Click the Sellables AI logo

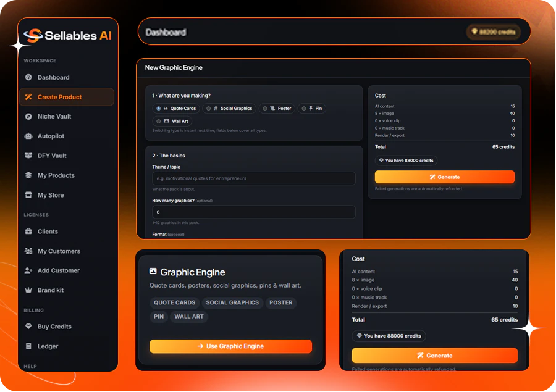click(67, 35)
